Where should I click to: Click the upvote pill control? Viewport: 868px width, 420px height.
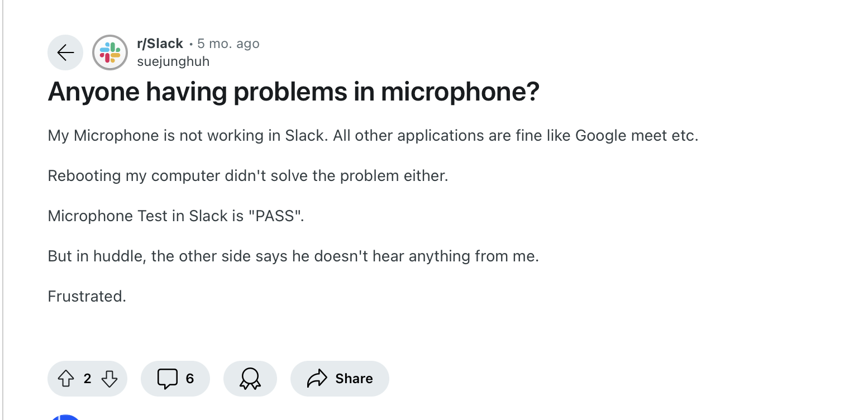tap(87, 378)
